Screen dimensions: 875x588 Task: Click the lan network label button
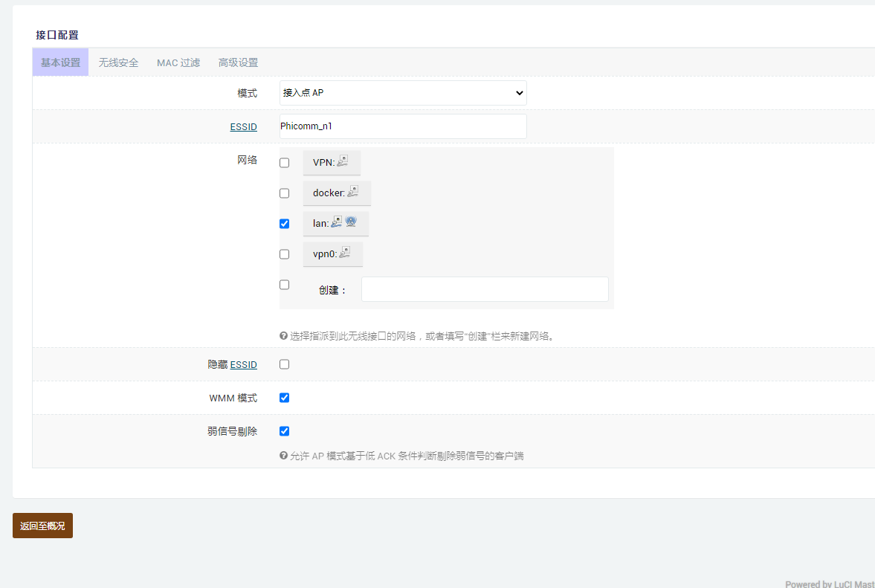click(336, 223)
